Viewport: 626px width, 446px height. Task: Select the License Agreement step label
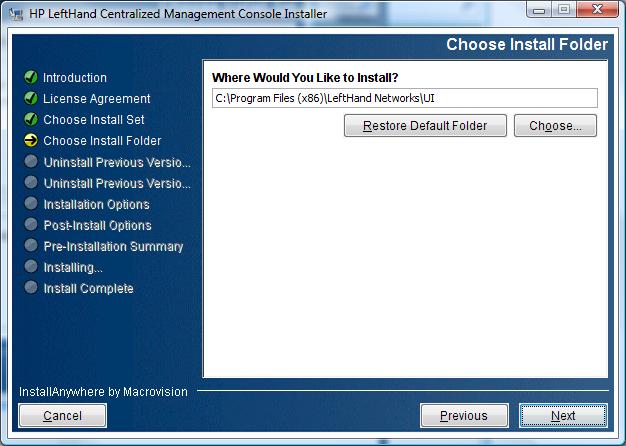(97, 99)
